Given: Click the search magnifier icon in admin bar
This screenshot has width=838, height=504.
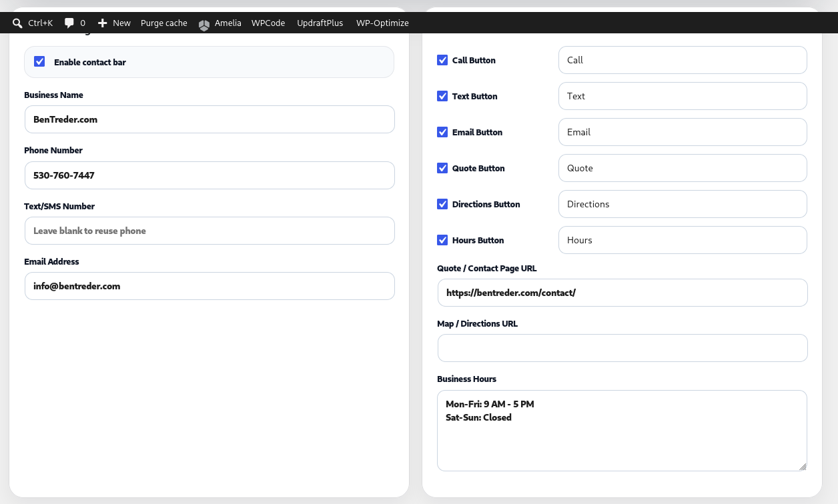Looking at the screenshot, I should coord(17,23).
